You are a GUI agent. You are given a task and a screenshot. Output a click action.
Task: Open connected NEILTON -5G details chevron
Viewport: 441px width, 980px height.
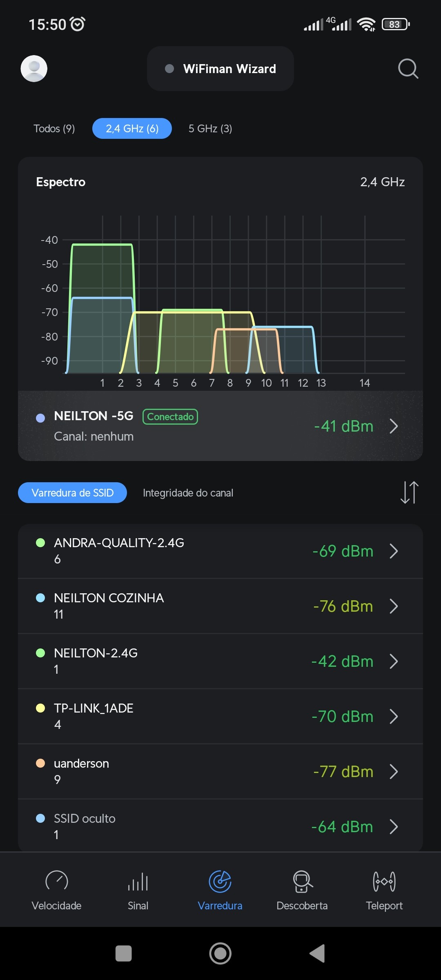point(394,426)
